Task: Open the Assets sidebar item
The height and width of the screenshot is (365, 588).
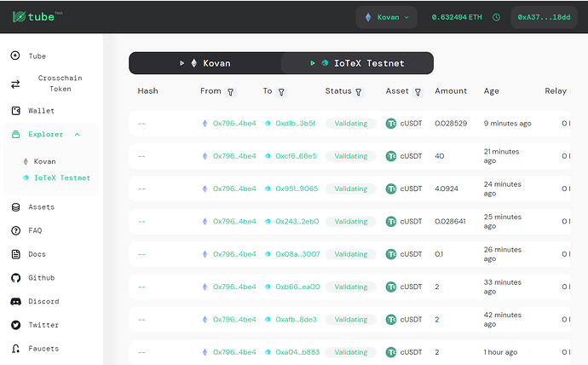Action: [x=41, y=207]
